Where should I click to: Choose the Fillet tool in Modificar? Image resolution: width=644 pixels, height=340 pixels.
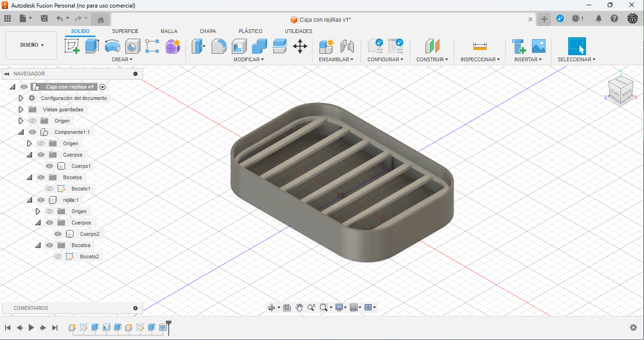click(219, 46)
